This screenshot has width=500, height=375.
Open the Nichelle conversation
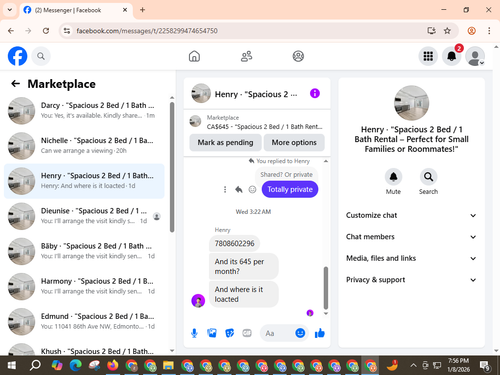point(84,146)
